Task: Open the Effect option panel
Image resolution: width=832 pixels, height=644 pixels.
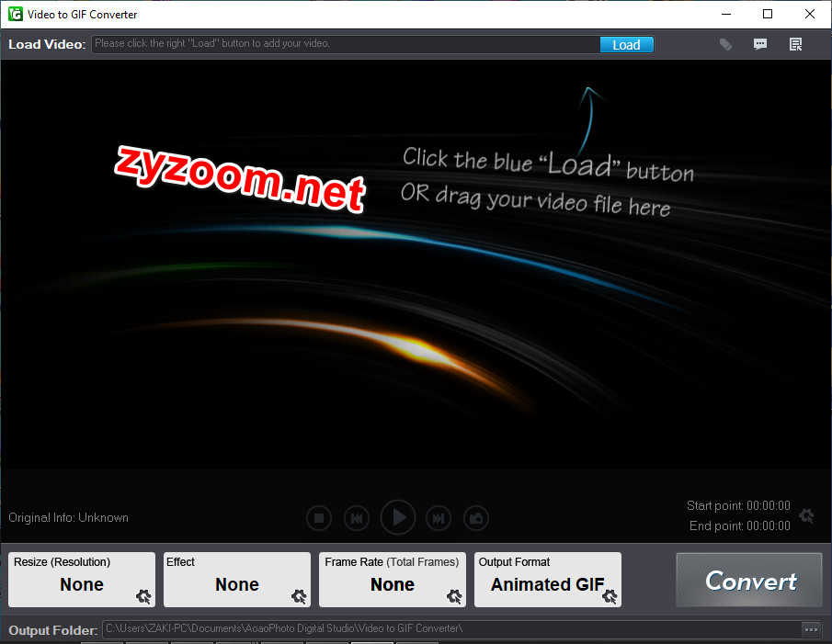Action: (x=237, y=580)
